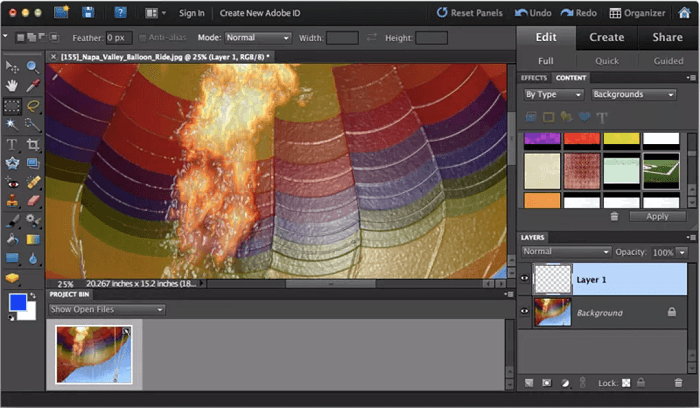Select the Rectangle shape tool

click(12, 258)
